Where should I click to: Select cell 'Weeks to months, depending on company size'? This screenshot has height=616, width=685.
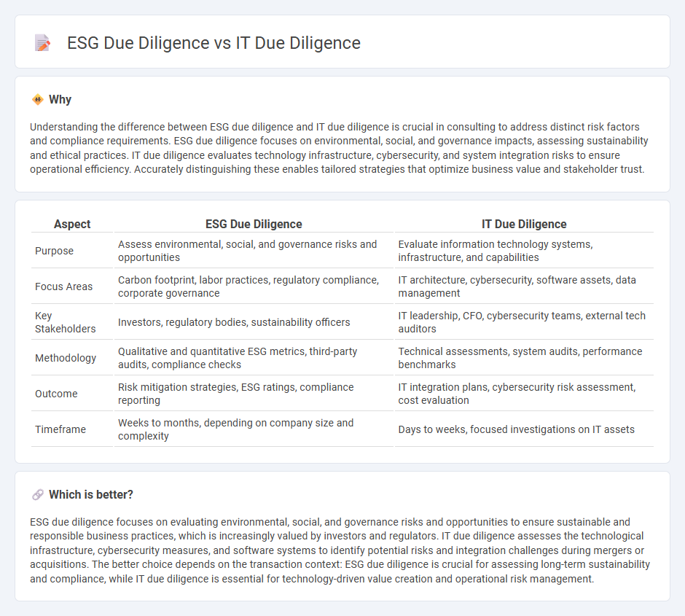tap(254, 429)
